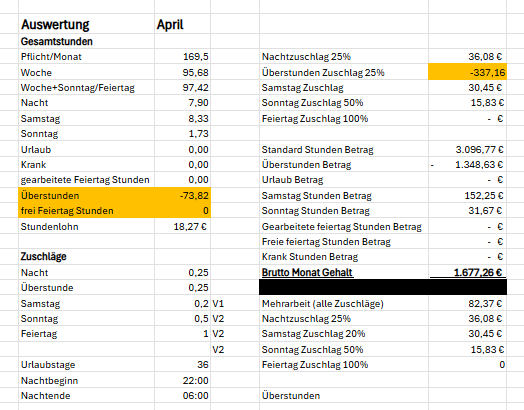524x410 pixels.
Task: Select the 'Freie feiertag Stunden Betrag' label
Action: [326, 242]
